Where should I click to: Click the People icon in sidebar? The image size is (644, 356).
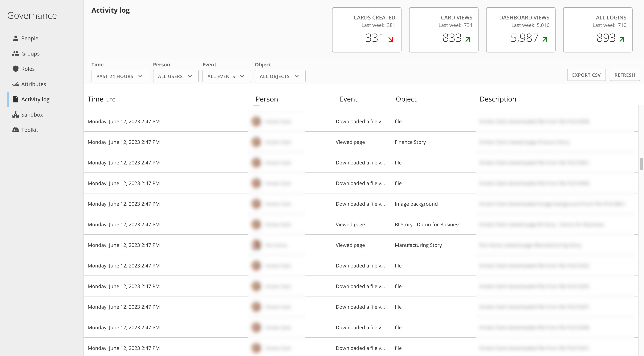coord(15,38)
